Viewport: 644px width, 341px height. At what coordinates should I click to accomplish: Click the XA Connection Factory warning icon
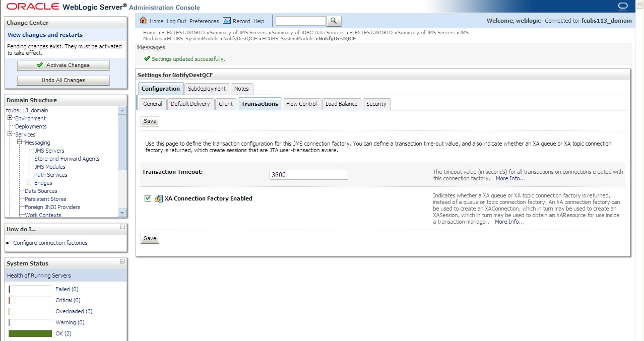click(x=159, y=198)
